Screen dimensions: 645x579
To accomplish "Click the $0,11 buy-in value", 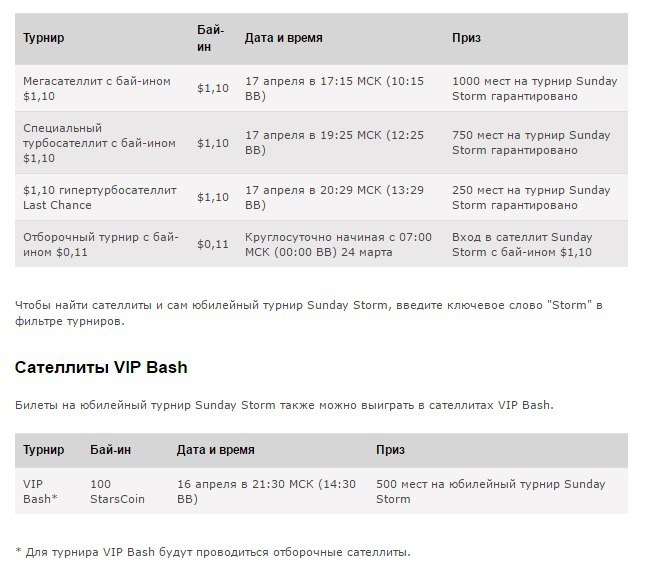I will (x=213, y=244).
